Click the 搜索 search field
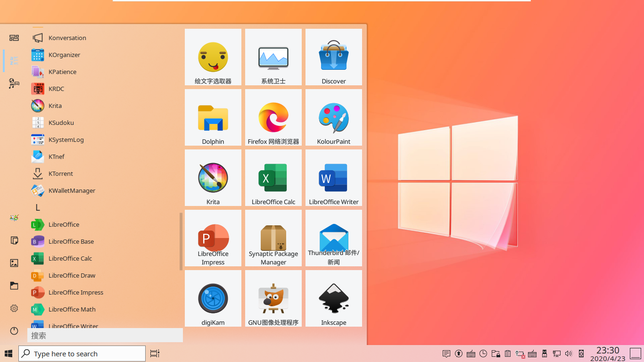Viewport: 644px width, 362px height. (104, 335)
